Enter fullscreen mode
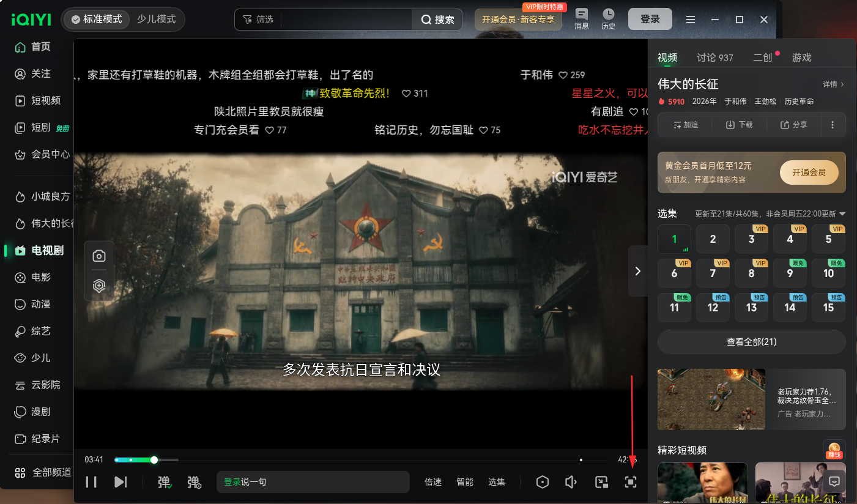 pos(631,482)
